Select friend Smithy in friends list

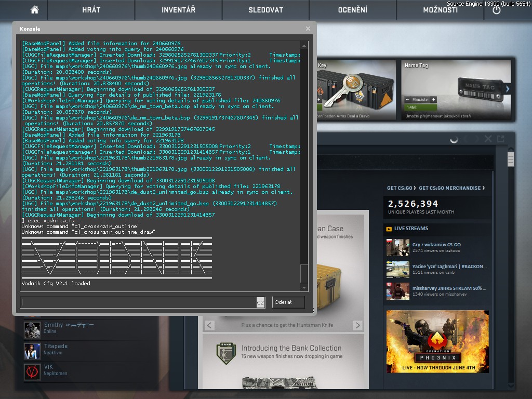90,329
